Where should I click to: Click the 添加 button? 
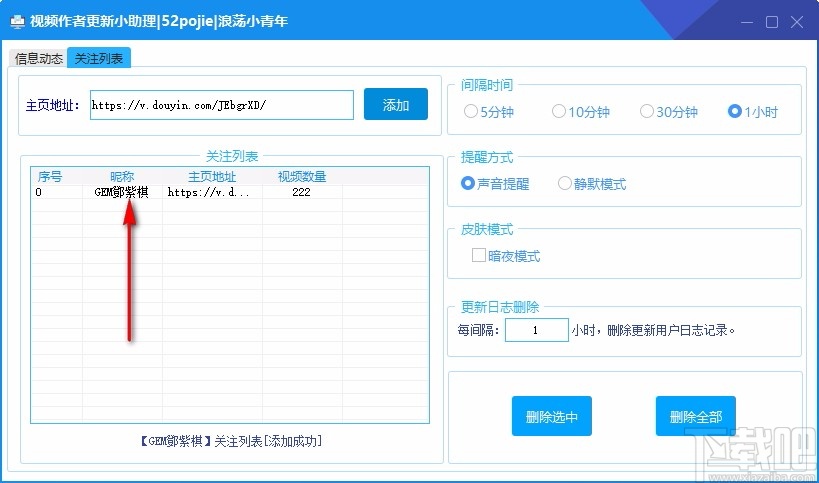[x=395, y=104]
